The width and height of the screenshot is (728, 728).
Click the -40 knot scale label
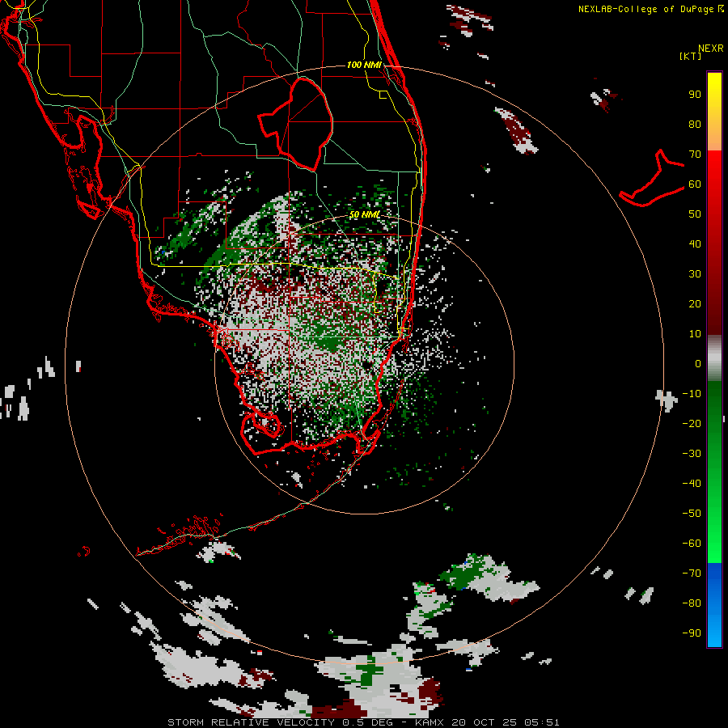(692, 484)
